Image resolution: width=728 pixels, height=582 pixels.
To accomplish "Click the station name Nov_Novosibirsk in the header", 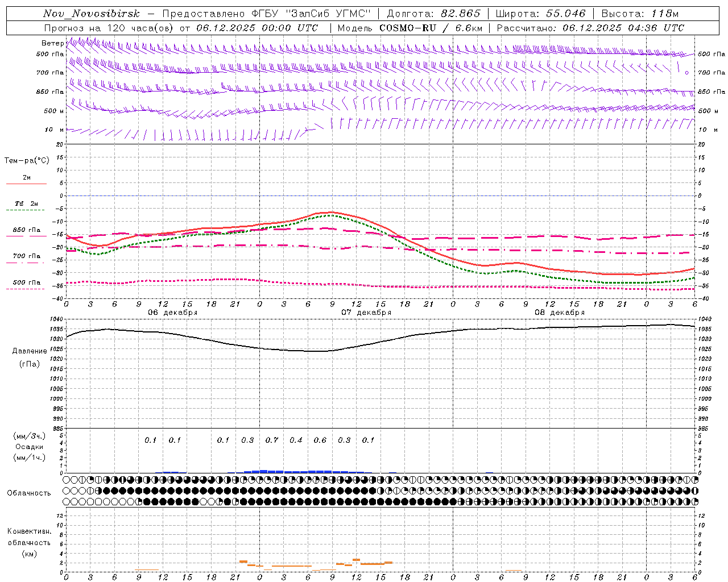I will pos(92,14).
